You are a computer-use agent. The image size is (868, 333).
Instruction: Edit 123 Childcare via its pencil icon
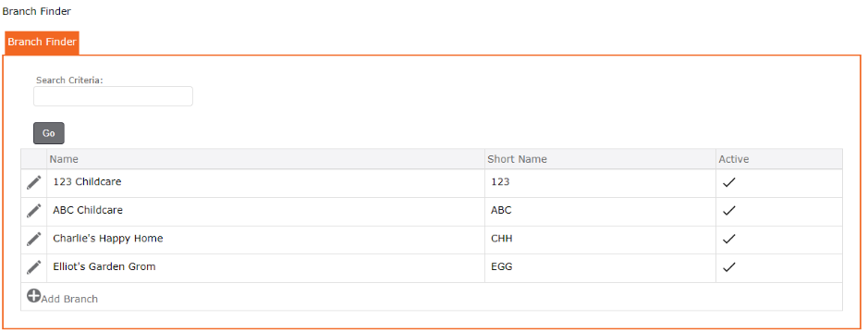tap(34, 182)
